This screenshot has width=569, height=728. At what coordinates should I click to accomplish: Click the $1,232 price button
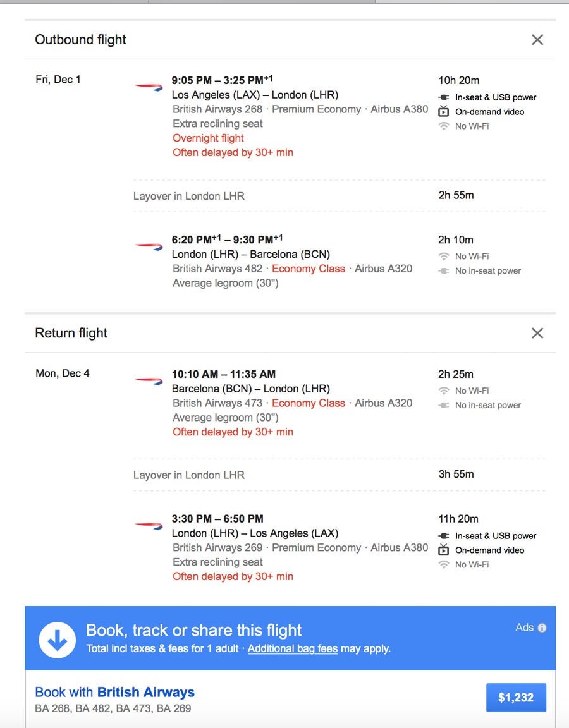point(515,698)
